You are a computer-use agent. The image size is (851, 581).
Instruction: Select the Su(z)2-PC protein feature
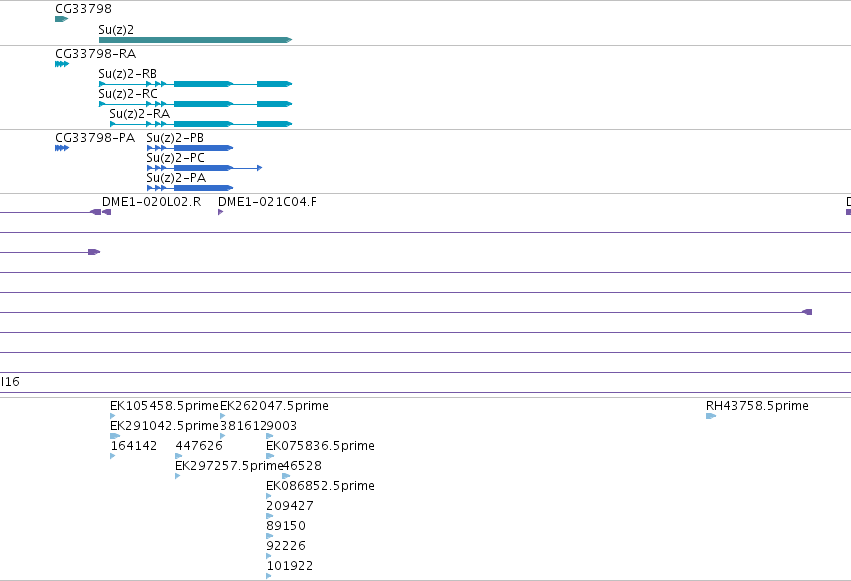coord(205,168)
